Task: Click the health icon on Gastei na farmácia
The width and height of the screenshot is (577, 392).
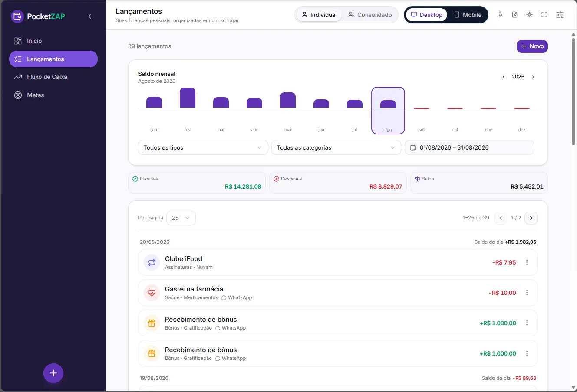Action: (x=152, y=293)
